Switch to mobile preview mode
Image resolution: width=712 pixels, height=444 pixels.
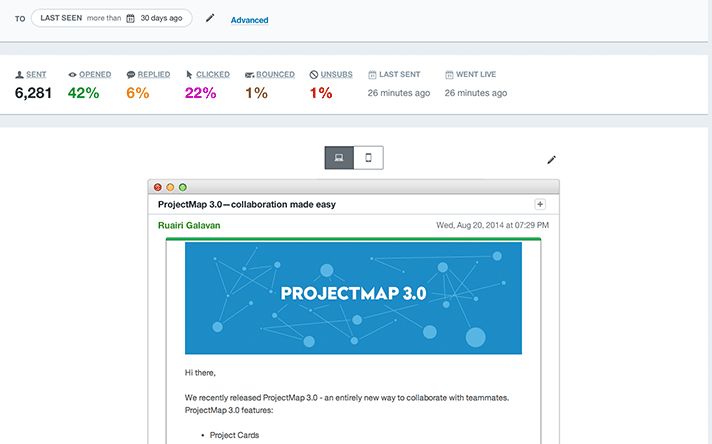[368, 158]
